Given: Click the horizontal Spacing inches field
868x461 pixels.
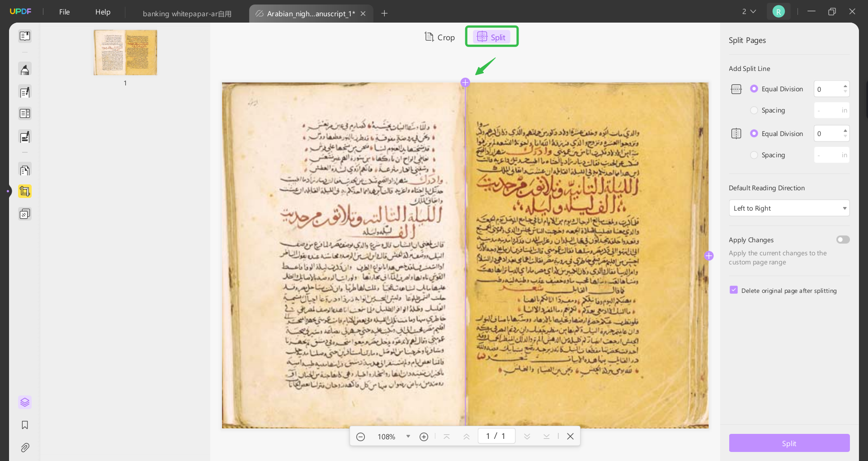Looking at the screenshot, I should tap(832, 110).
